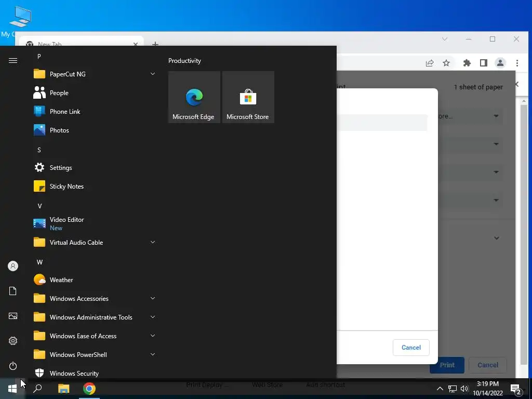Select the letter S section header
The height and width of the screenshot is (399, 532).
(39, 150)
